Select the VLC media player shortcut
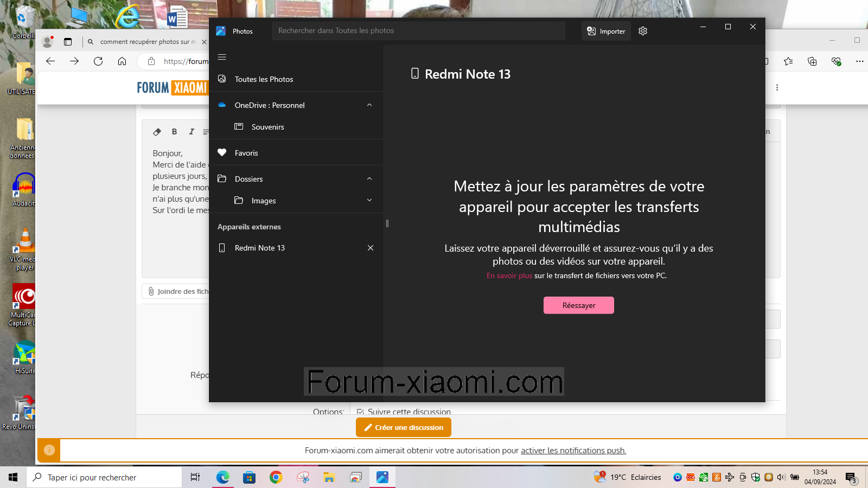This screenshot has width=868, height=488. coord(24,249)
